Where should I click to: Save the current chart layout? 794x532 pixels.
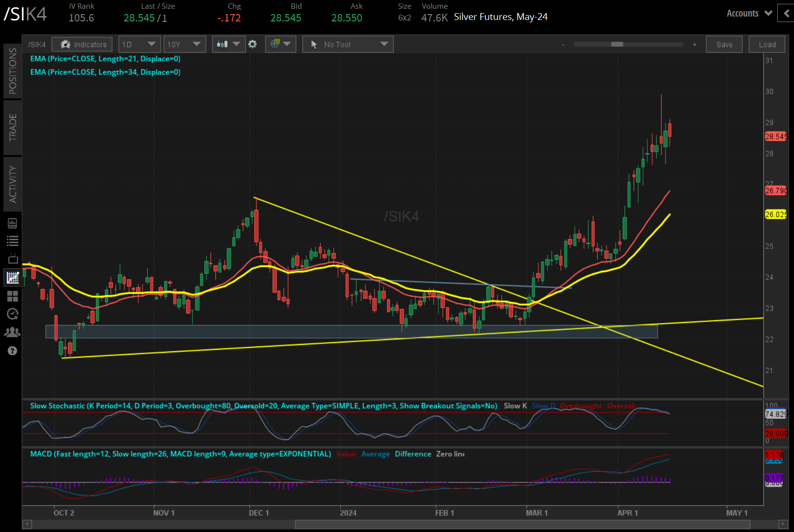pos(724,44)
